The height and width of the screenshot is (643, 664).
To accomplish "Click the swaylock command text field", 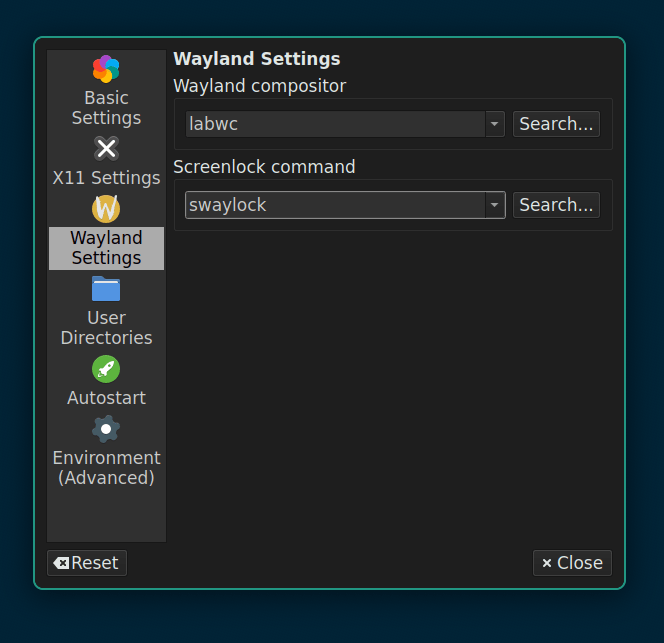I will [x=335, y=205].
